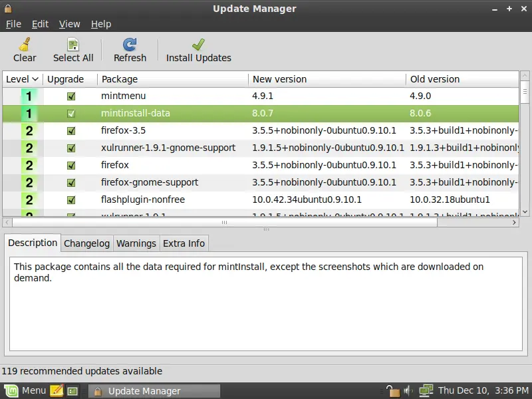Uncheck the firefox-gnome-support upgrade checkbox
The height and width of the screenshot is (399, 532).
(71, 183)
